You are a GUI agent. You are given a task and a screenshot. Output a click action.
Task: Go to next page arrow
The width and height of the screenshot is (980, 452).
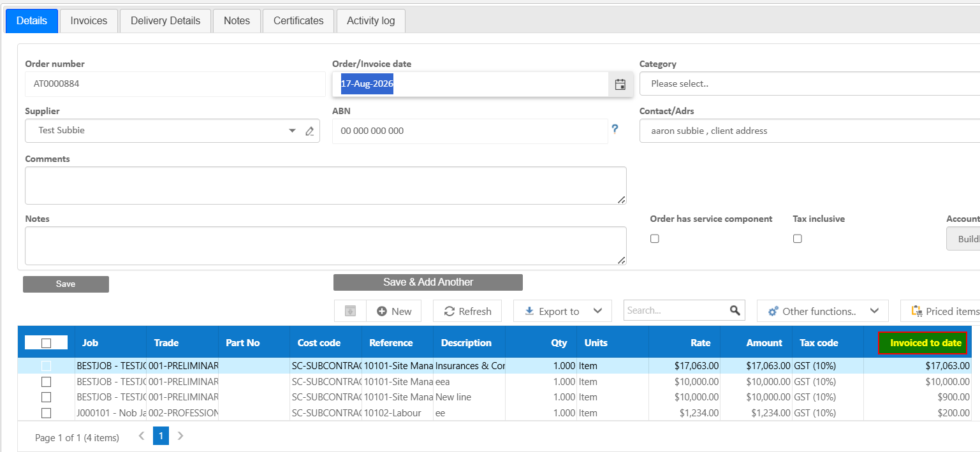click(180, 436)
